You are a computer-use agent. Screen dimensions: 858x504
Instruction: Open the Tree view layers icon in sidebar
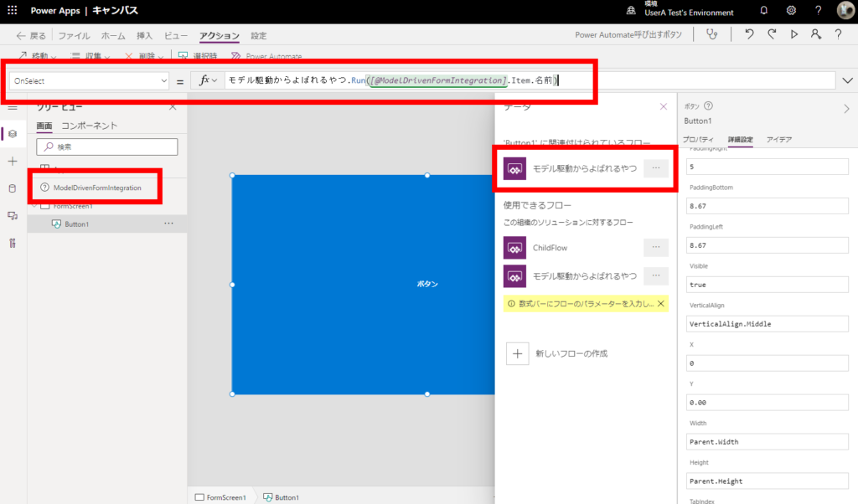tap(13, 134)
